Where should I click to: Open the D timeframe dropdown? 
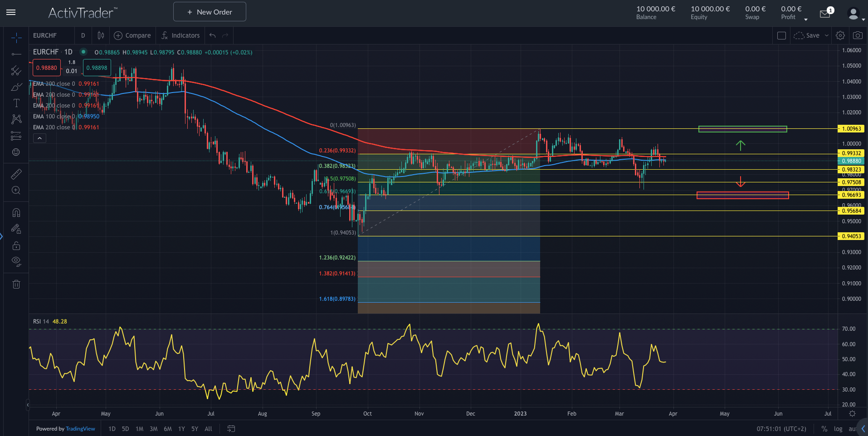pos(83,35)
